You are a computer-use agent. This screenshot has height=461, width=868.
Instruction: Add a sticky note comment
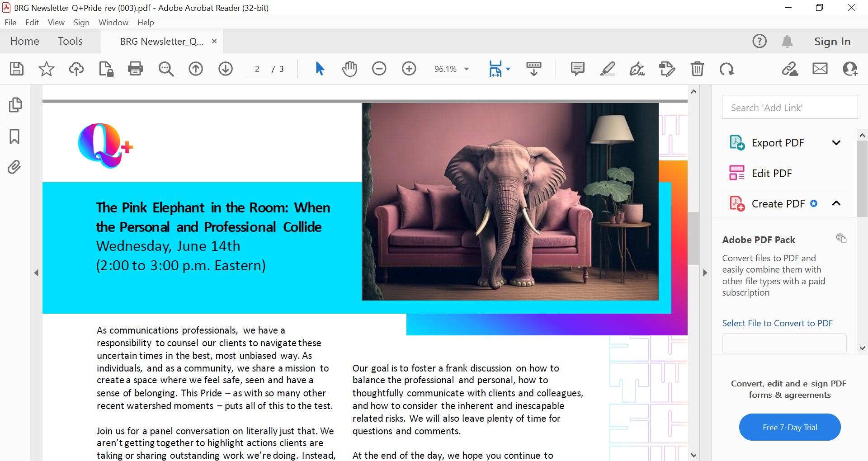coord(578,69)
